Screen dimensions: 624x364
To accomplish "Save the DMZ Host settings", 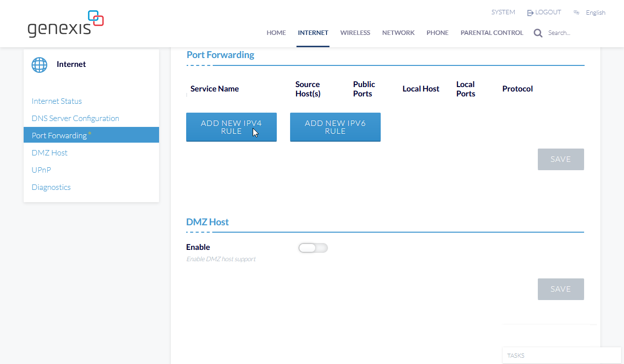I will 560,289.
